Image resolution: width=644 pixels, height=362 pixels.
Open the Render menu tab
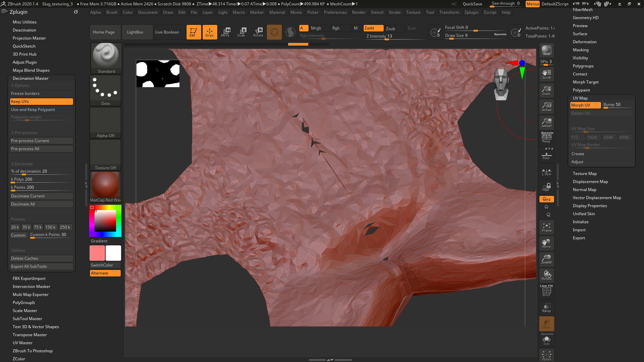coord(359,12)
